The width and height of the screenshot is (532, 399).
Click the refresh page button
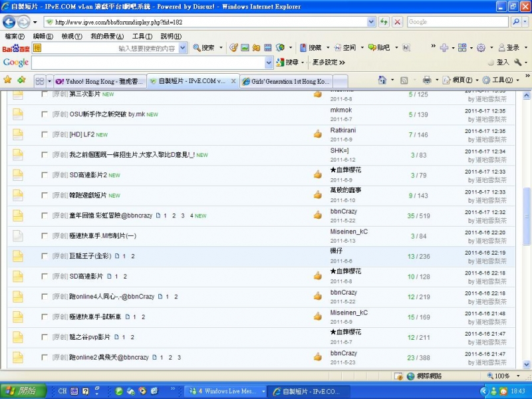(x=384, y=22)
